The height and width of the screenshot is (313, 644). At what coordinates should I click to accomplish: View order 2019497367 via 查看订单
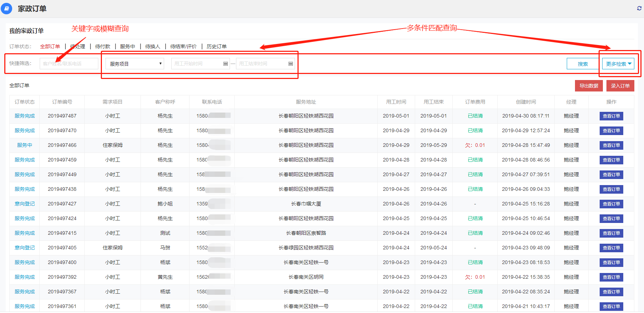[x=611, y=292]
